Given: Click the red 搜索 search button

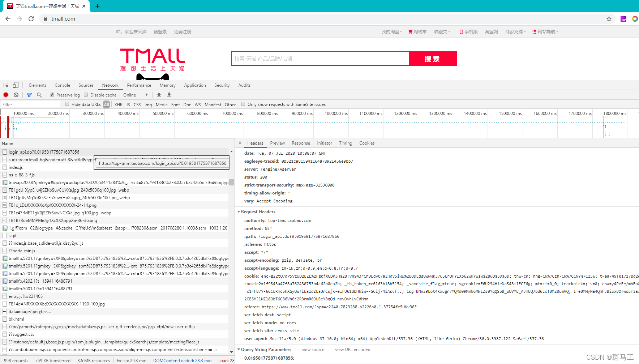Looking at the screenshot, I should [x=433, y=59].
